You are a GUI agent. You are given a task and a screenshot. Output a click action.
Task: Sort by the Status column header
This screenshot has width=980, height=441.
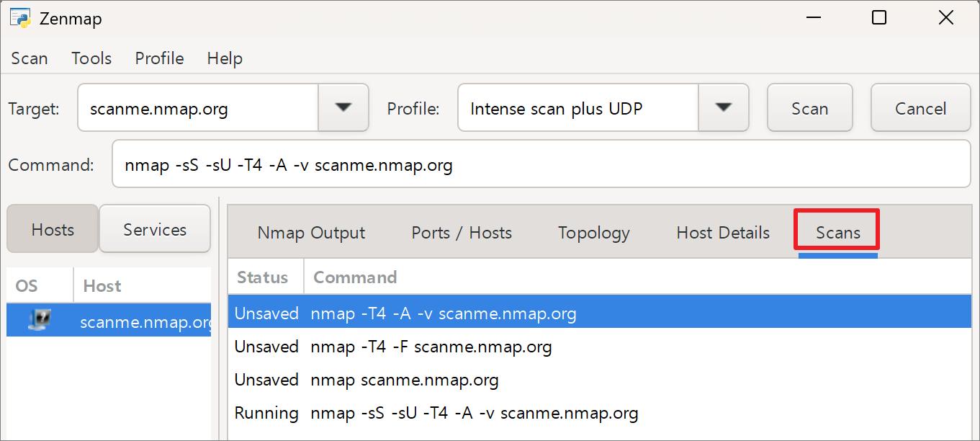tap(266, 277)
